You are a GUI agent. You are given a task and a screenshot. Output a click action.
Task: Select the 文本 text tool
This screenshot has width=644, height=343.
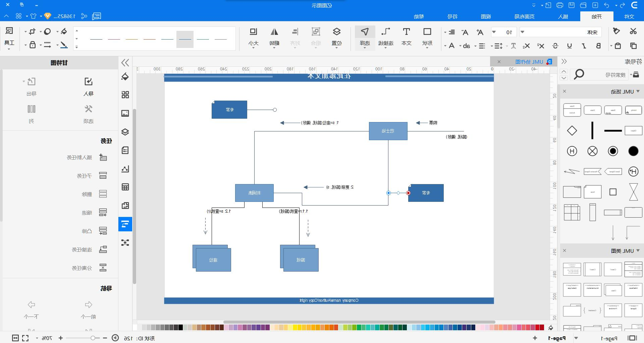coord(406,37)
